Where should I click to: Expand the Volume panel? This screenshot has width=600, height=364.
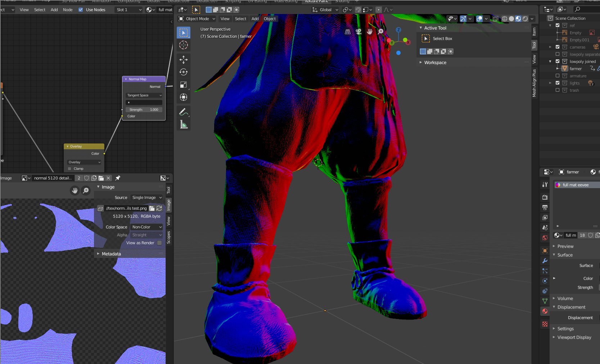[565, 299]
